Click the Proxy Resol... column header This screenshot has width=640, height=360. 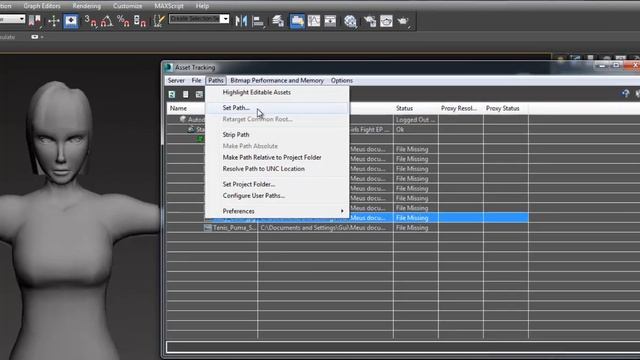(x=461, y=108)
